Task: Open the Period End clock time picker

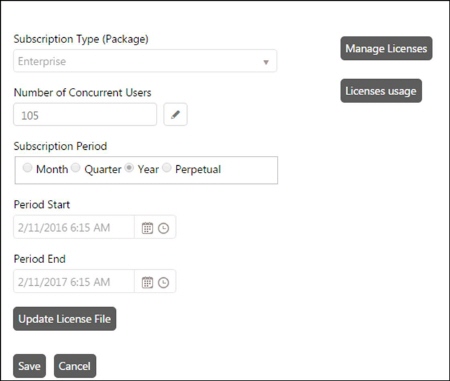Action: pyautogui.click(x=163, y=283)
